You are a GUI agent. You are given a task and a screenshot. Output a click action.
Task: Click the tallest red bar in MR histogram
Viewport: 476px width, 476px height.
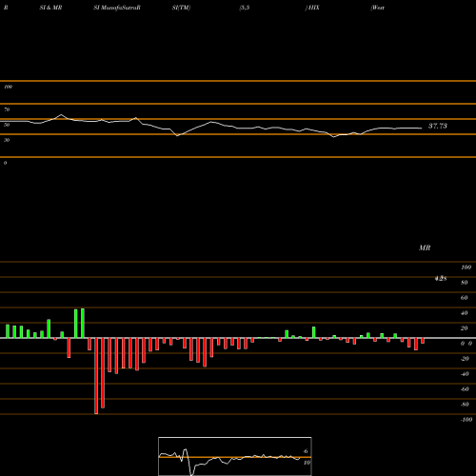coord(96,376)
